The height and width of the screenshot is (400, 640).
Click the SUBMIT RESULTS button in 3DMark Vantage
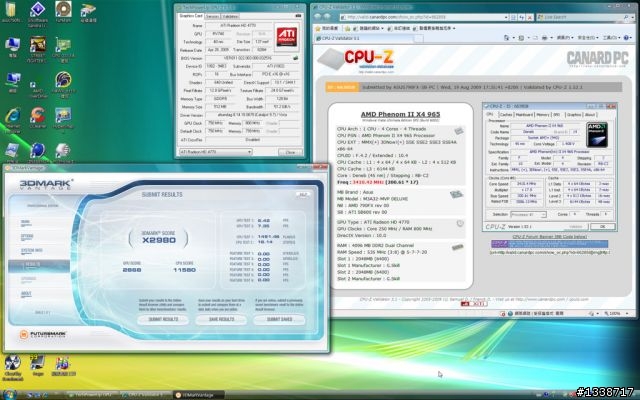[163, 320]
